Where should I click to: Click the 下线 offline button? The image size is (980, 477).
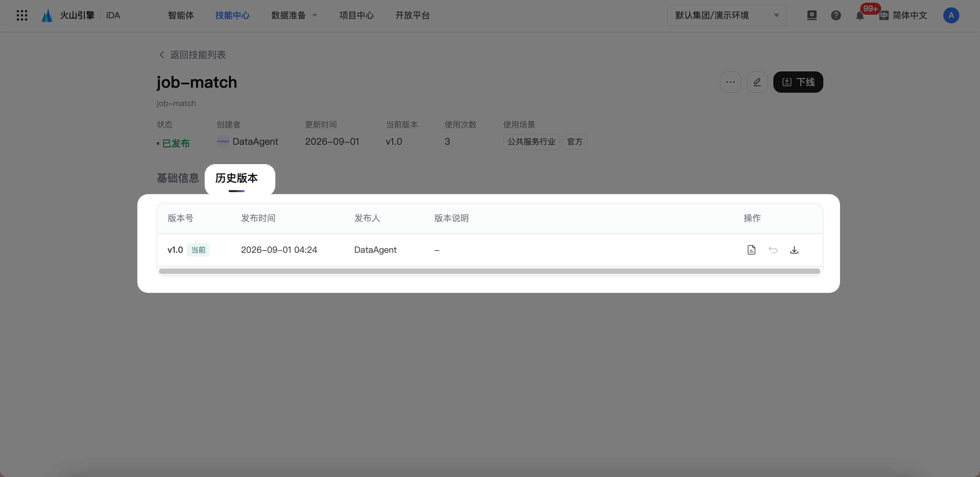pos(798,82)
